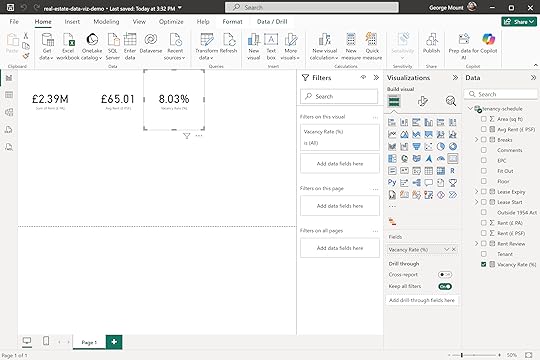
Task: Select pie chart visual type
Action: pyautogui.click(x=440, y=146)
